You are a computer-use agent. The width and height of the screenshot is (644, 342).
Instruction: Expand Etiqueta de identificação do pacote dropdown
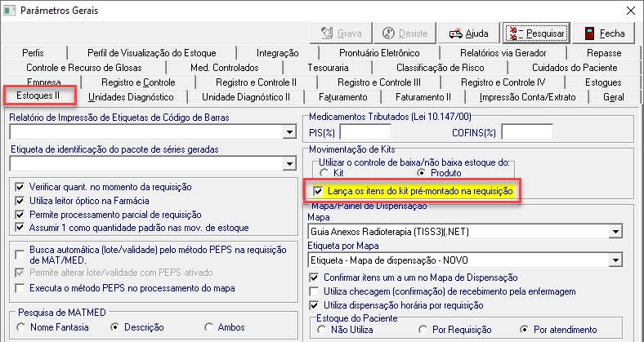pyautogui.click(x=290, y=164)
